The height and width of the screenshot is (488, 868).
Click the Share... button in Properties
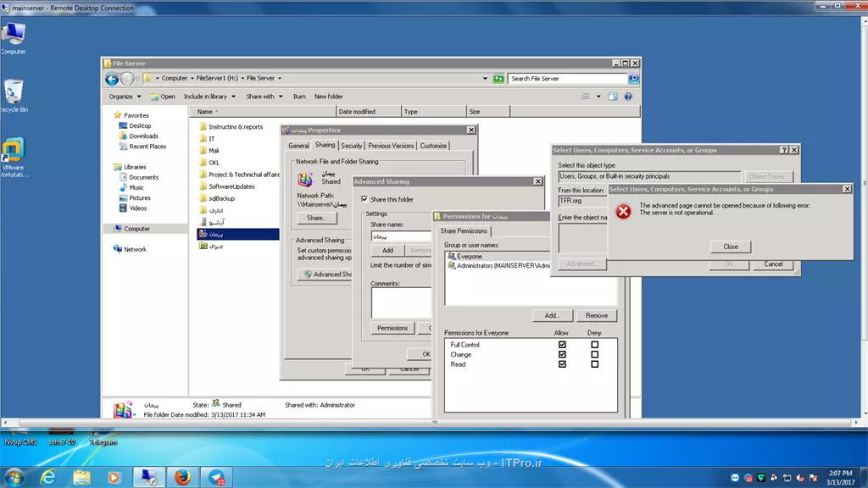[x=316, y=218]
